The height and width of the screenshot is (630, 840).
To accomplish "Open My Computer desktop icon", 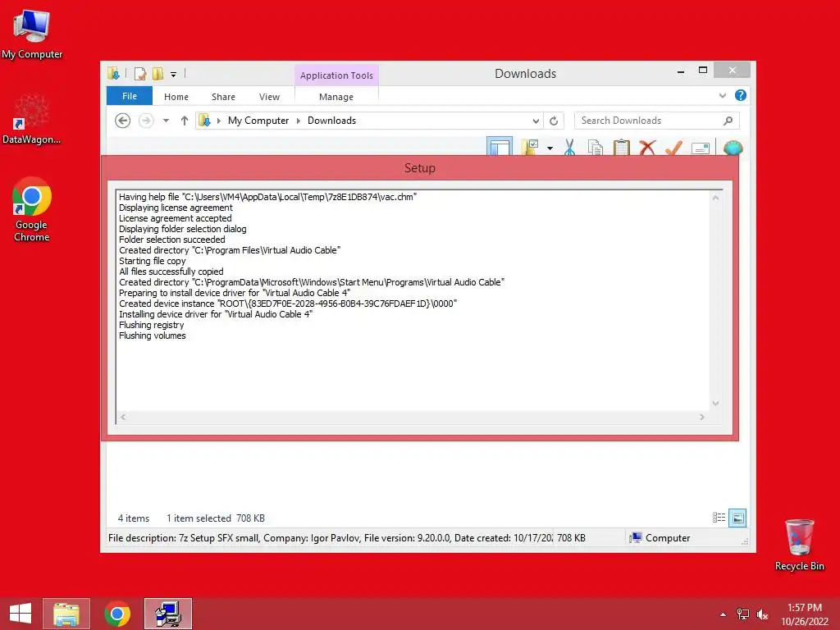I will tap(32, 34).
